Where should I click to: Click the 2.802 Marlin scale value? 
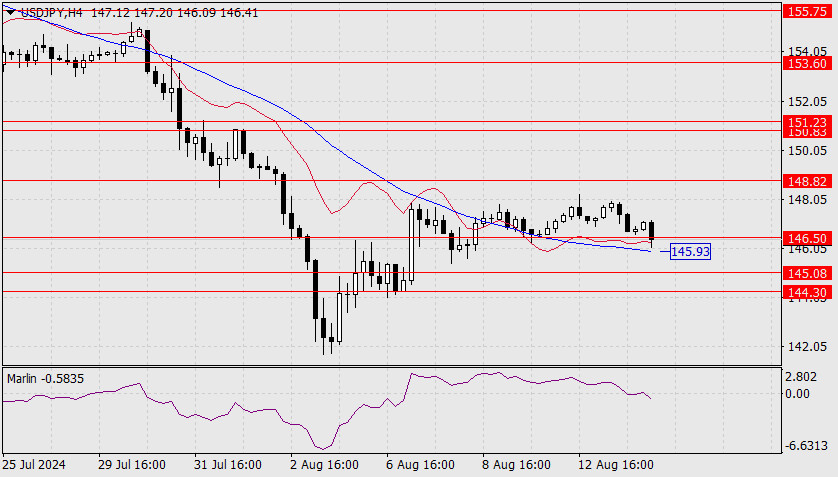[x=802, y=377]
